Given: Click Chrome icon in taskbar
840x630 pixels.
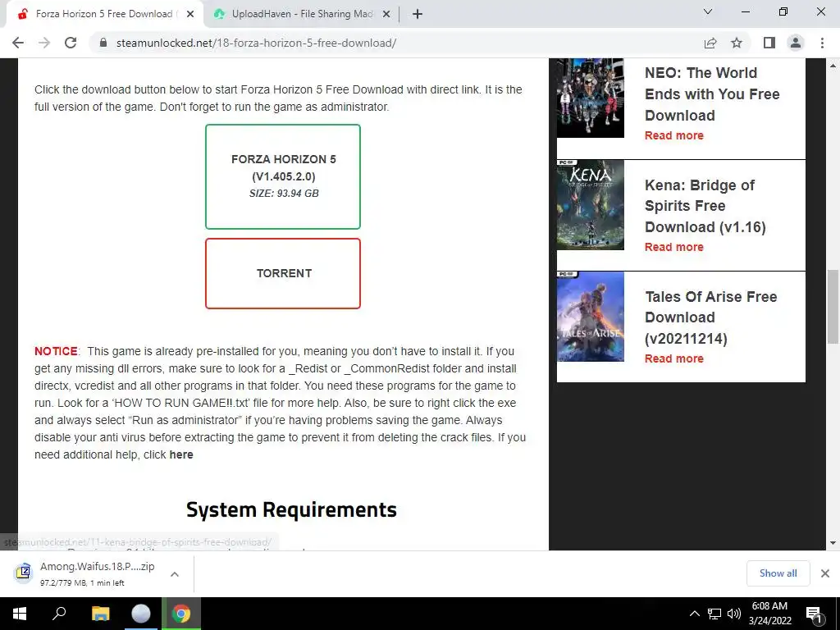Looking at the screenshot, I should (x=181, y=614).
